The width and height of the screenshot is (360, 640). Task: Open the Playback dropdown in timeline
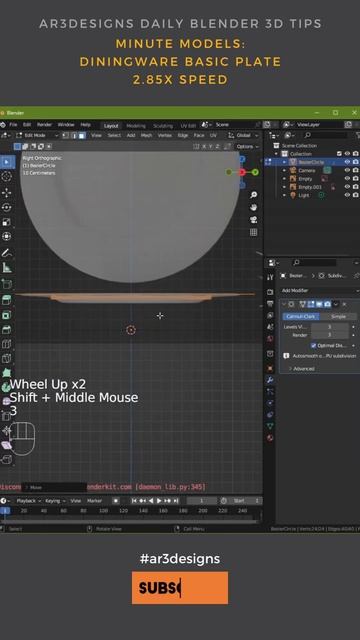pos(29,501)
